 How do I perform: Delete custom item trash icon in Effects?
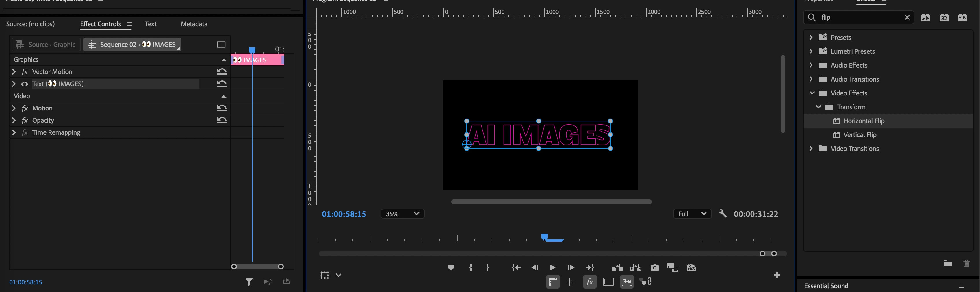966,263
